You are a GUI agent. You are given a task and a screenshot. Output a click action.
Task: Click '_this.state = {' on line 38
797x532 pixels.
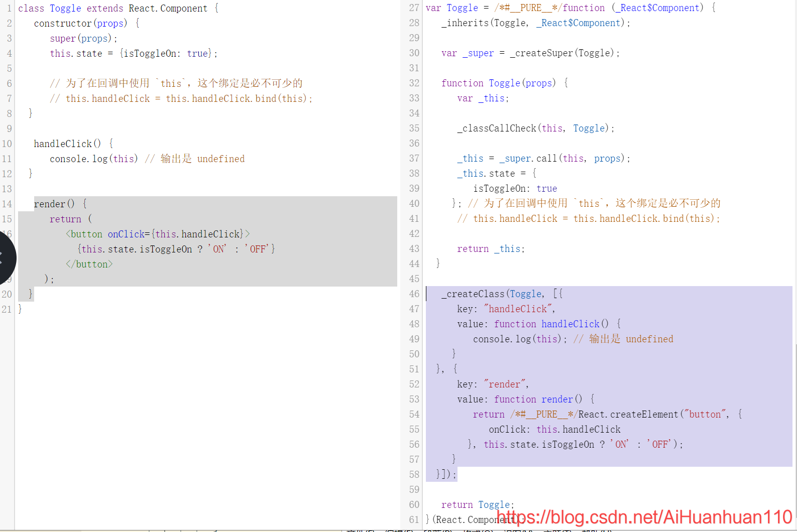coord(497,173)
